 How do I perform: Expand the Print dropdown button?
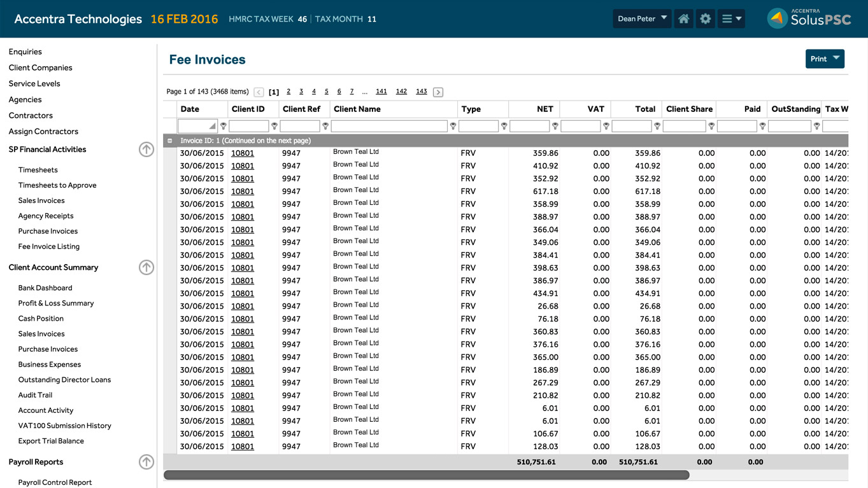tap(825, 59)
